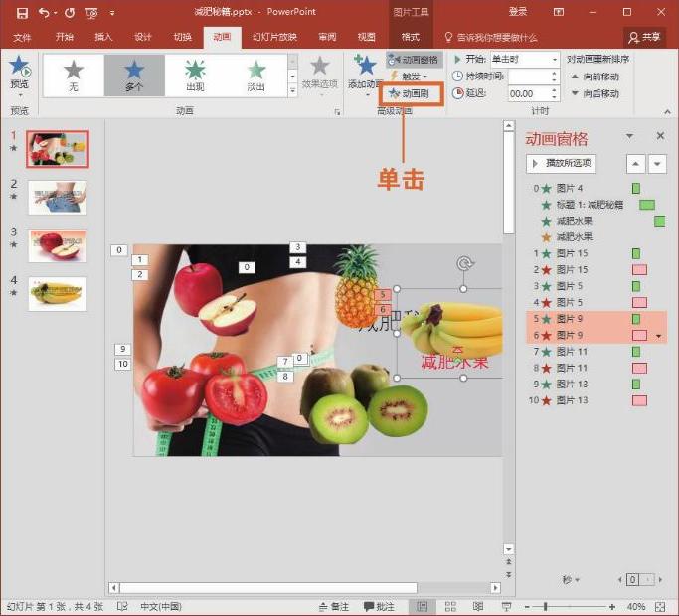This screenshot has height=616, width=679.
Task: Click the zoom slider handle
Action: 545,607
